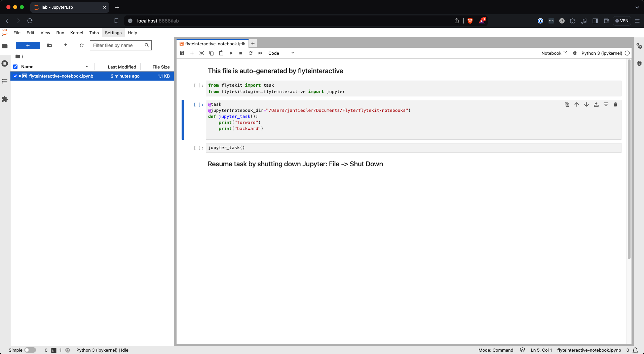Cut selected cell with the scissors icon

pyautogui.click(x=202, y=53)
